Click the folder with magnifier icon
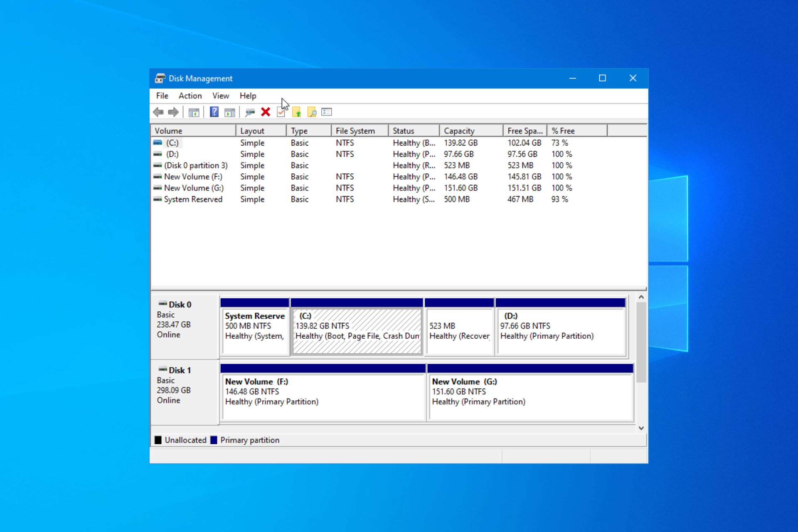The height and width of the screenshot is (532, 798). 312,112
